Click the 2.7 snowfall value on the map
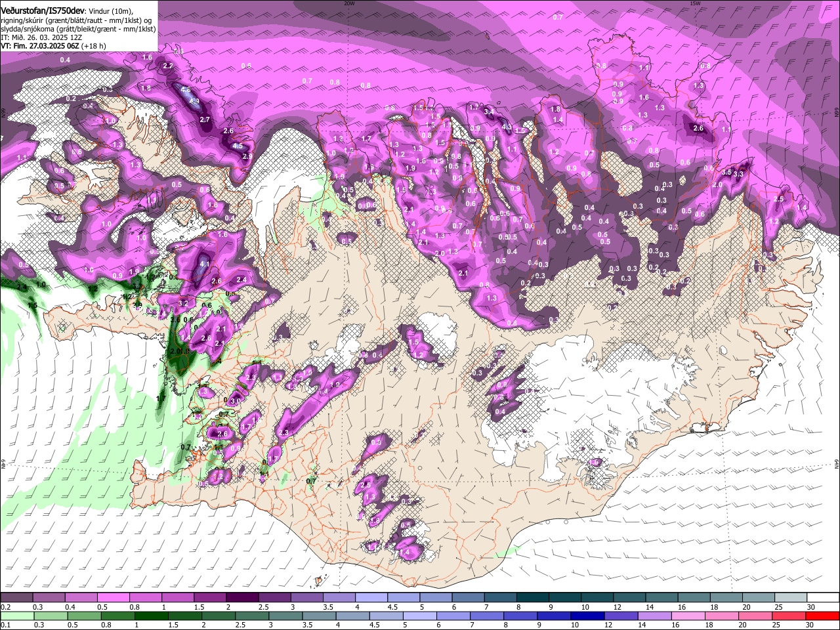Image resolution: width=840 pixels, height=630 pixels. click(205, 119)
